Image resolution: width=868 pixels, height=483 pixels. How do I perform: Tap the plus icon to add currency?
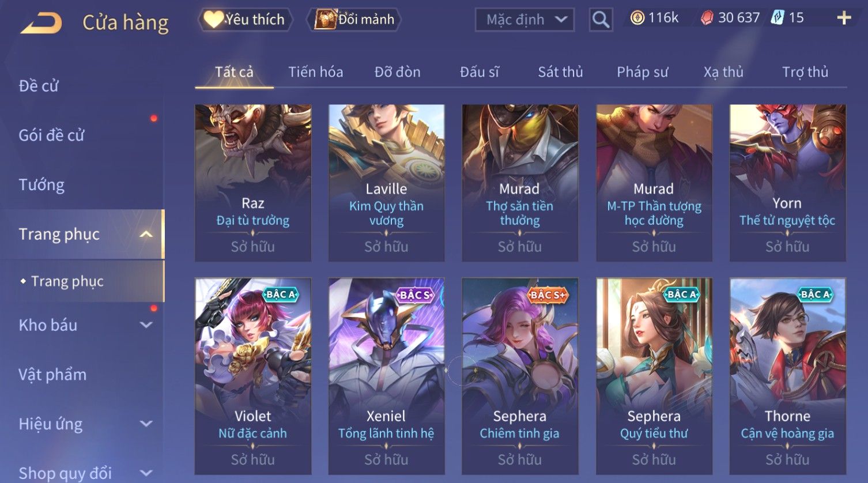tap(844, 18)
